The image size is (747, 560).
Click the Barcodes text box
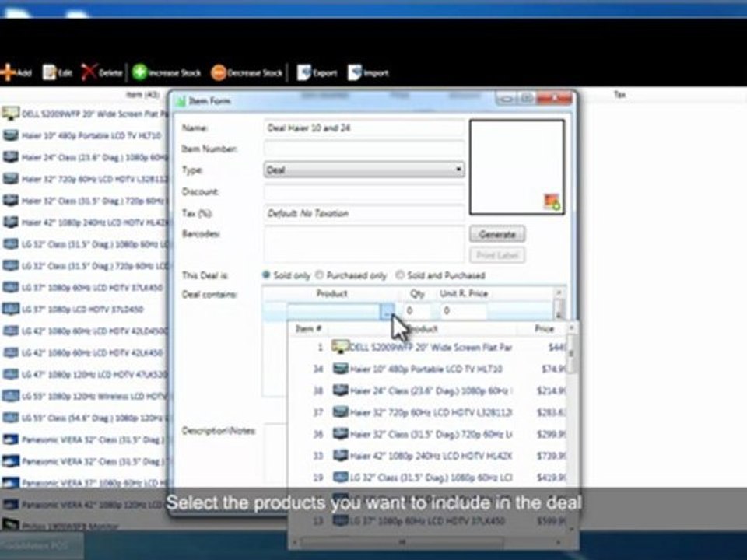pyautogui.click(x=364, y=243)
